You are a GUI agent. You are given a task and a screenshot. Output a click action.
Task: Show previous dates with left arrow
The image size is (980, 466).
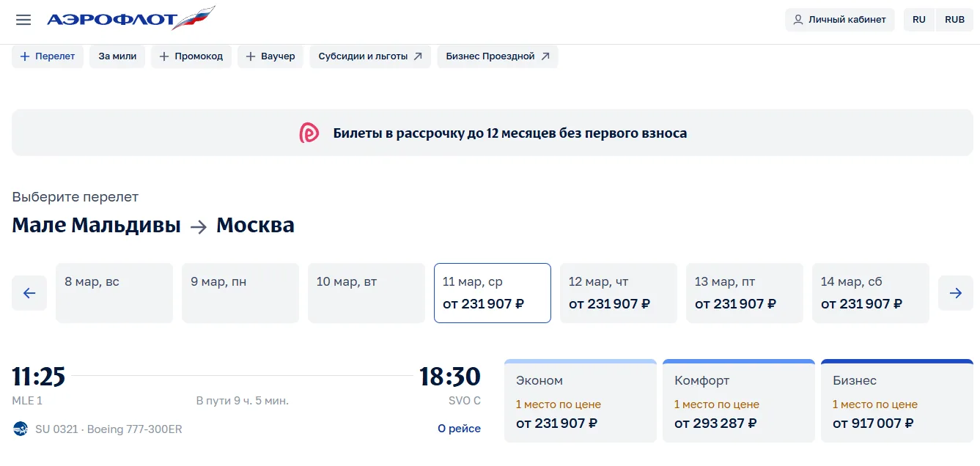29,293
